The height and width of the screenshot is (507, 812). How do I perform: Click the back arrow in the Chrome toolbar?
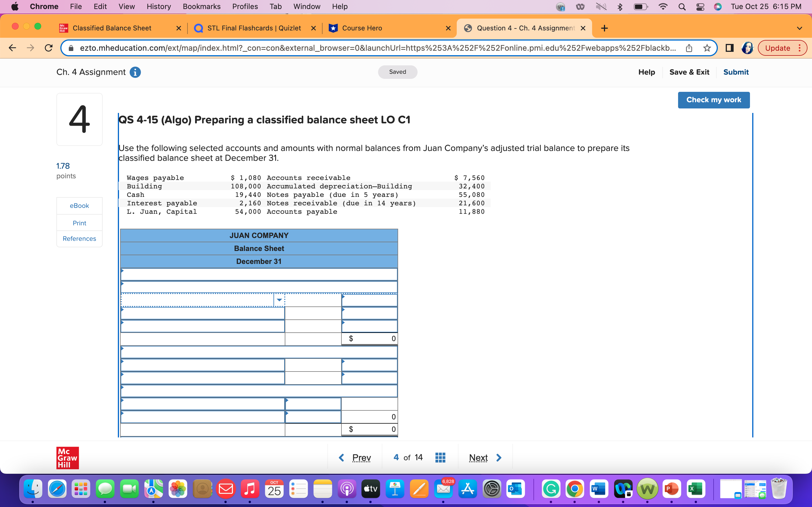12,48
